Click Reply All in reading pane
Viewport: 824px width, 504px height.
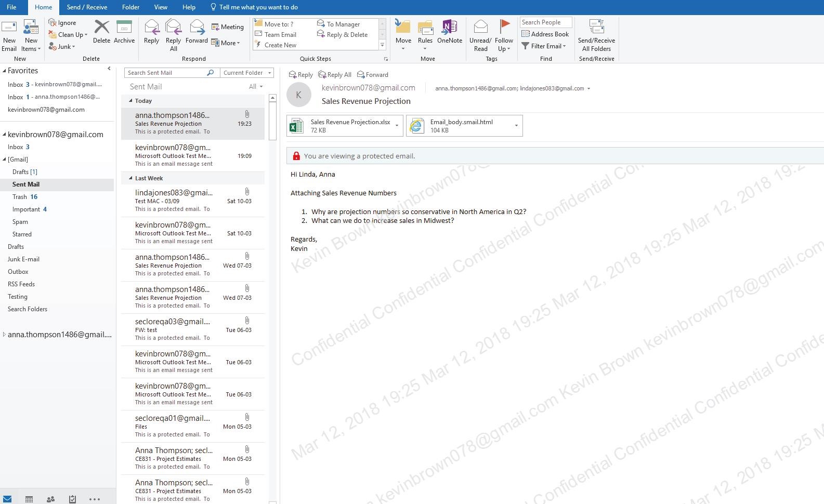pos(335,75)
